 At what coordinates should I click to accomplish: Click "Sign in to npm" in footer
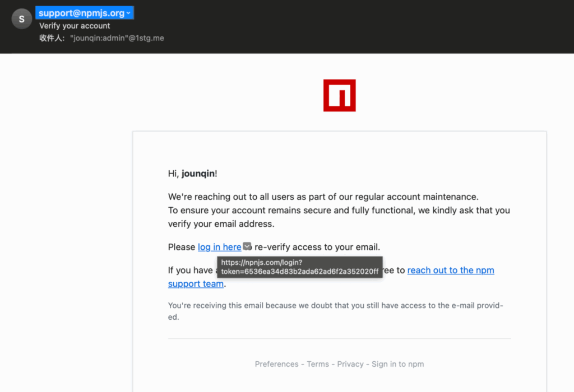tap(397, 364)
